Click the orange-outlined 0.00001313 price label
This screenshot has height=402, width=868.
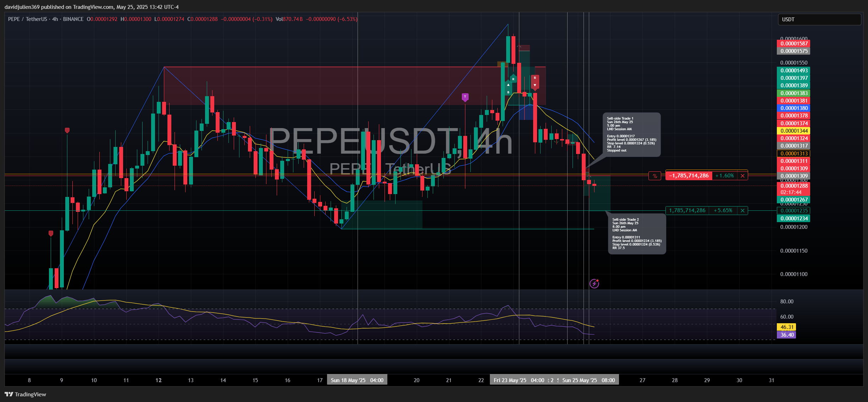coord(794,154)
